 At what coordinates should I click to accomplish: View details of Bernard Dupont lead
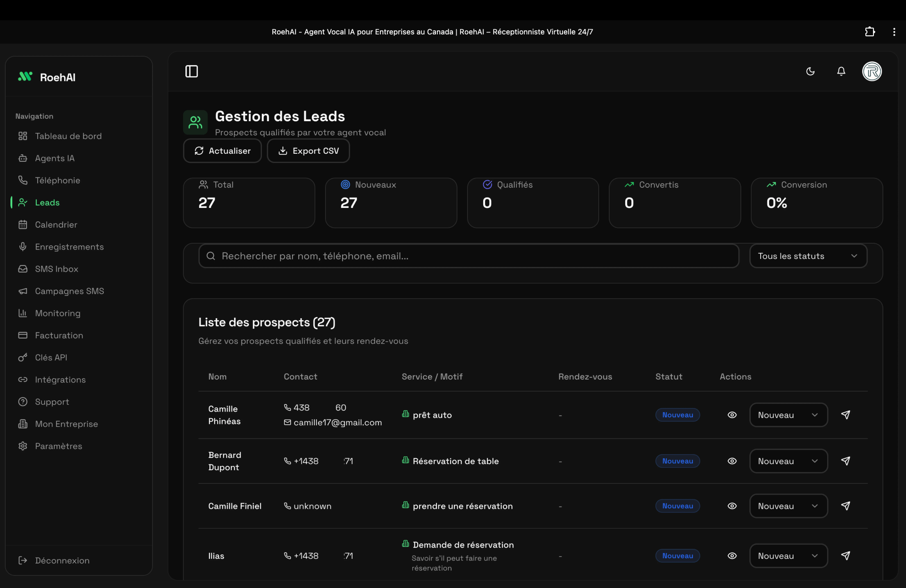pos(732,461)
